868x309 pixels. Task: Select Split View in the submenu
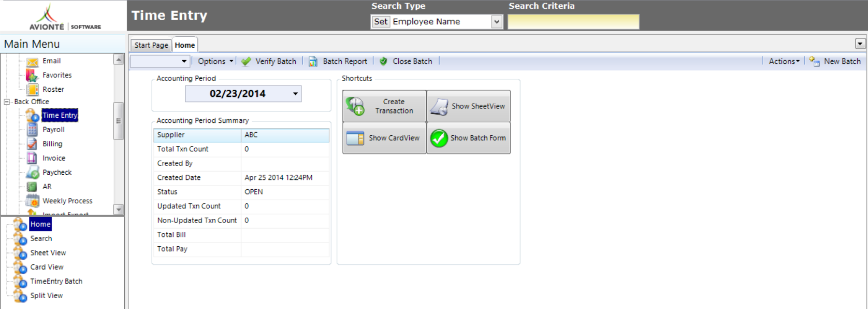[47, 296]
